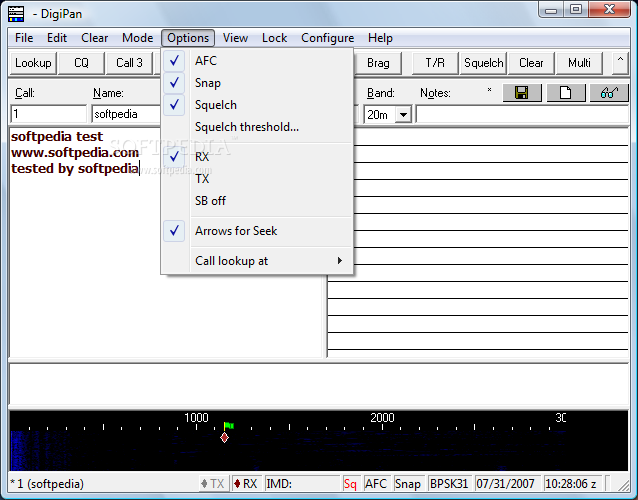
Task: Click the binoculars search log icon
Action: click(608, 93)
